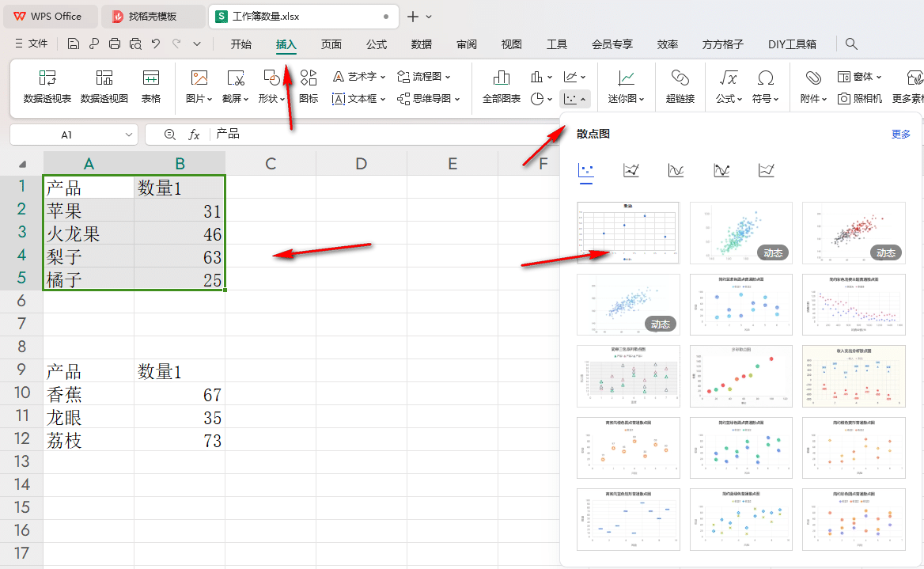Open the Name Box dropdown arrow
The width and height of the screenshot is (924, 569).
coord(128,135)
